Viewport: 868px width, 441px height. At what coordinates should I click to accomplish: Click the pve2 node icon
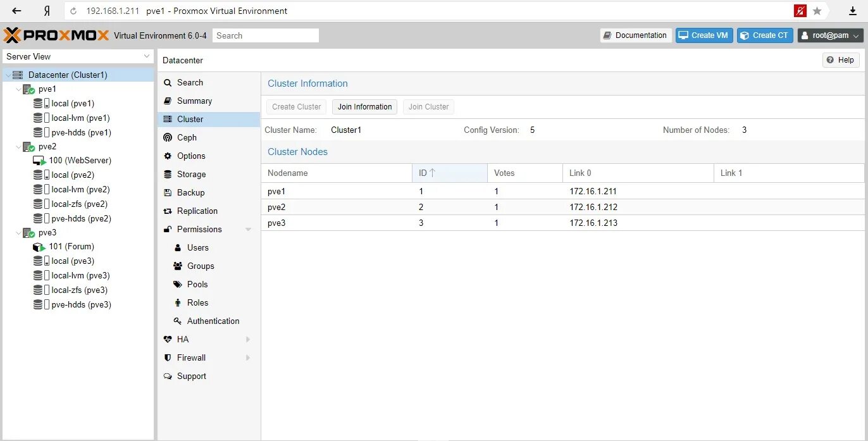(28, 146)
